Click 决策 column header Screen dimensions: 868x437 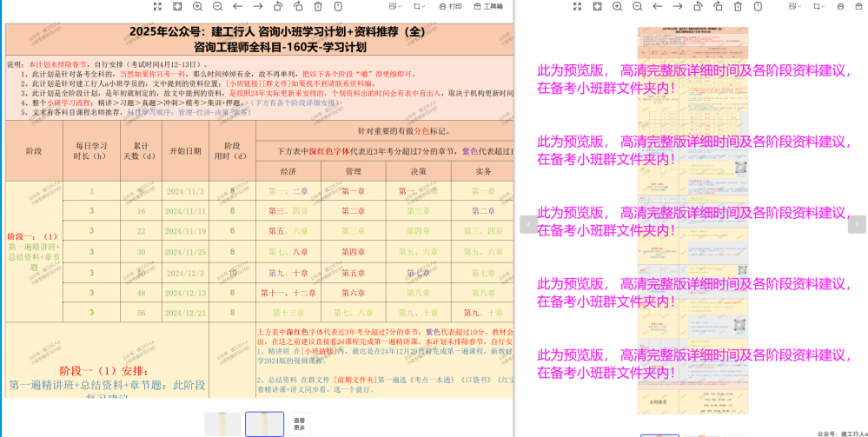(x=419, y=172)
